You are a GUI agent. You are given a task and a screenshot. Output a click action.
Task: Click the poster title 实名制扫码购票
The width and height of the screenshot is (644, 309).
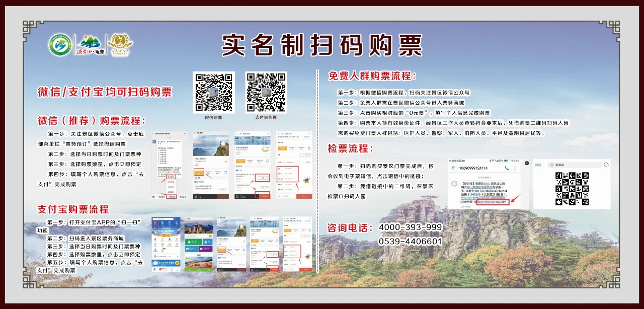tap(322, 45)
